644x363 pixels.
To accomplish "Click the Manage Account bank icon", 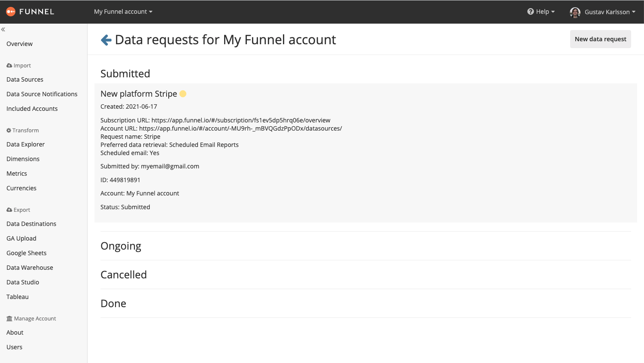I will (x=9, y=319).
